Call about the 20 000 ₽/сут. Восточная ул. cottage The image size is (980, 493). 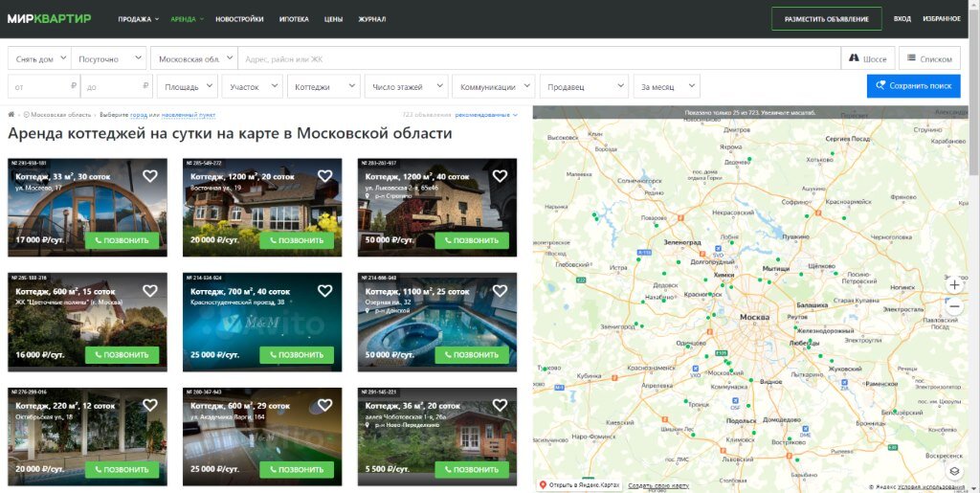point(297,240)
